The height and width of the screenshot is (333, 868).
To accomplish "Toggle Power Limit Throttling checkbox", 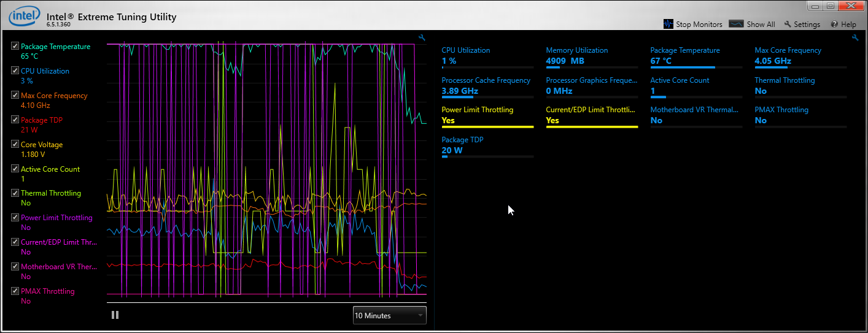I will (15, 217).
